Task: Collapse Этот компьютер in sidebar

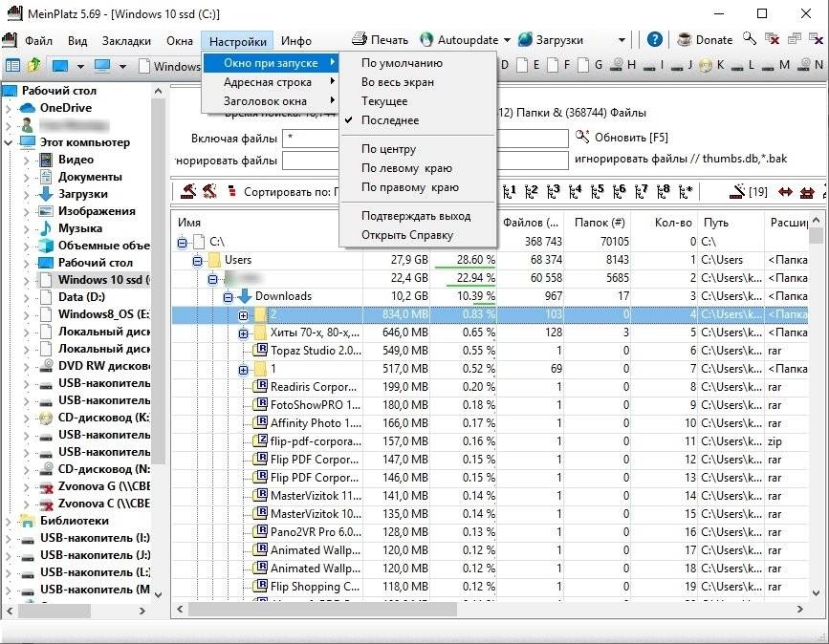Action: tap(9, 142)
